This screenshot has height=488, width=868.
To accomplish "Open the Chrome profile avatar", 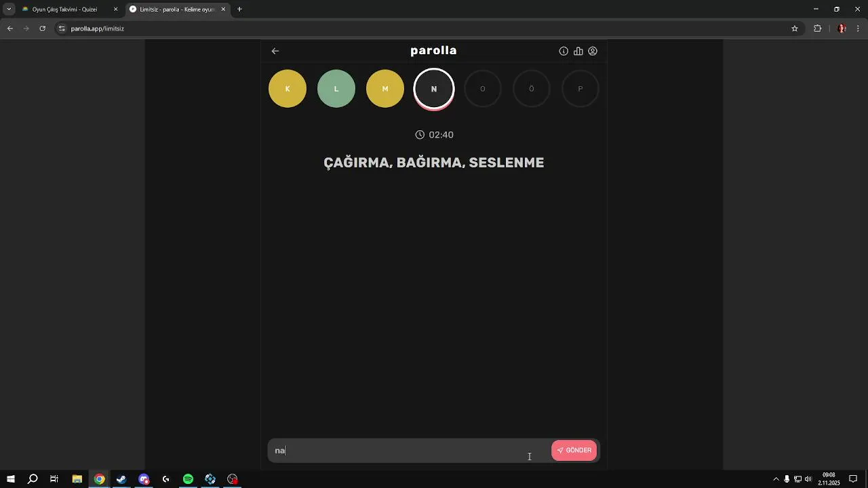I will pyautogui.click(x=842, y=28).
